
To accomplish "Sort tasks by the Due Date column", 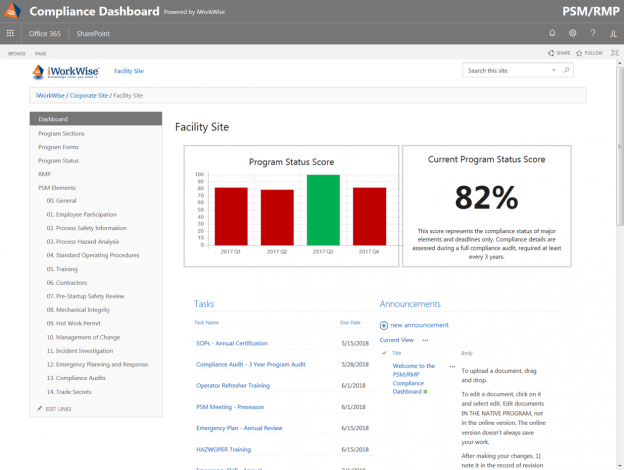I will 350,323.
